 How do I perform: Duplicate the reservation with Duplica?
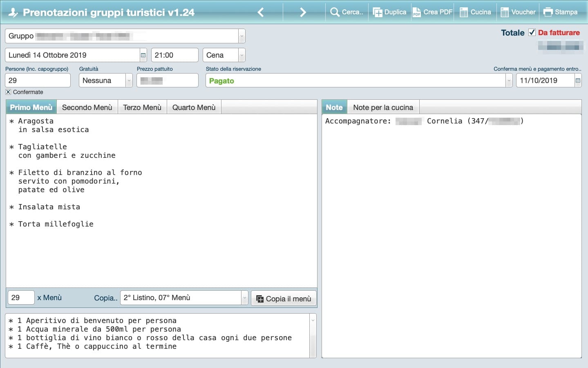coord(390,12)
